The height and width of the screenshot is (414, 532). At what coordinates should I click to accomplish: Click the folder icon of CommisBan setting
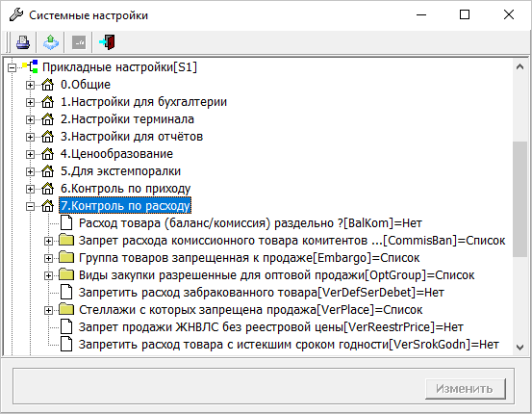point(66,240)
